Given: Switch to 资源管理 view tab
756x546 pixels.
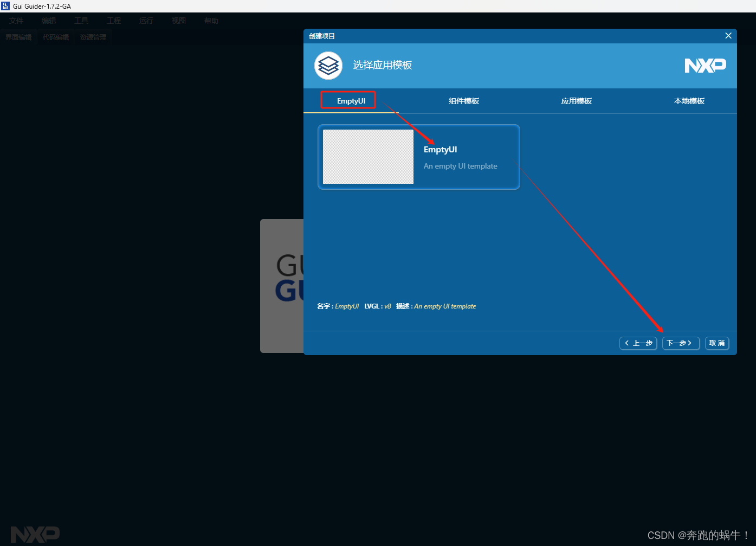Looking at the screenshot, I should click(93, 37).
